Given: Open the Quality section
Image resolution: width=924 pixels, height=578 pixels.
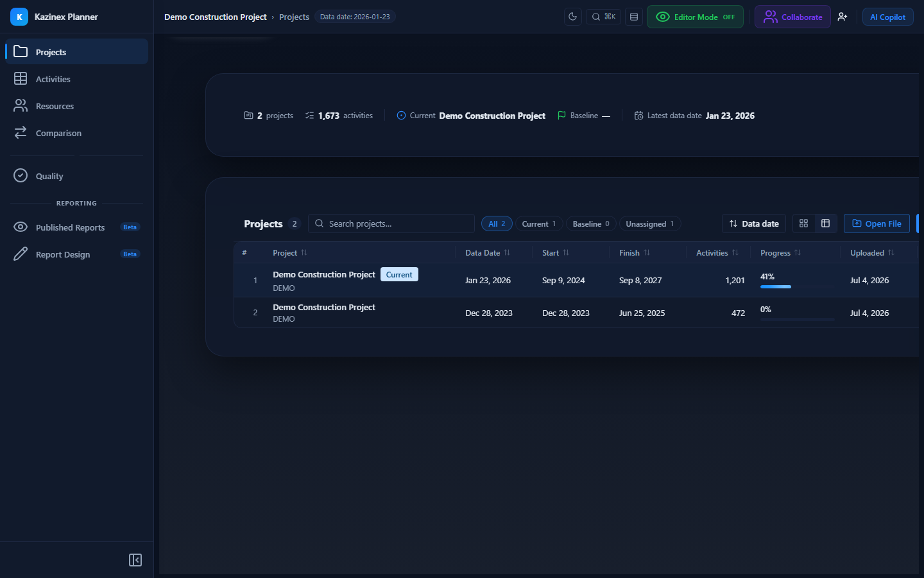Looking at the screenshot, I should pyautogui.click(x=77, y=176).
